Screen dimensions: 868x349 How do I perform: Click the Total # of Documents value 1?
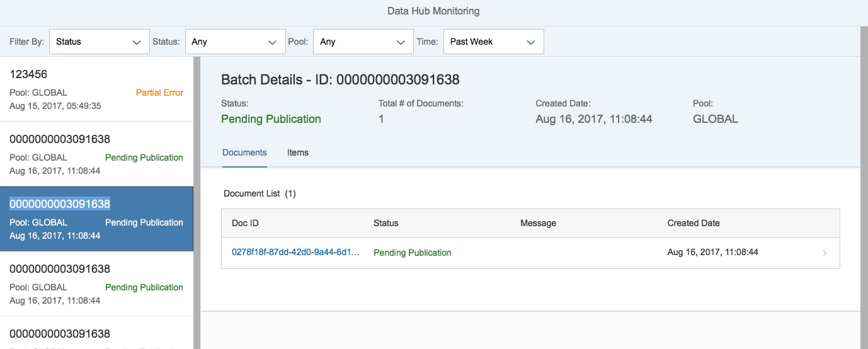point(381,119)
